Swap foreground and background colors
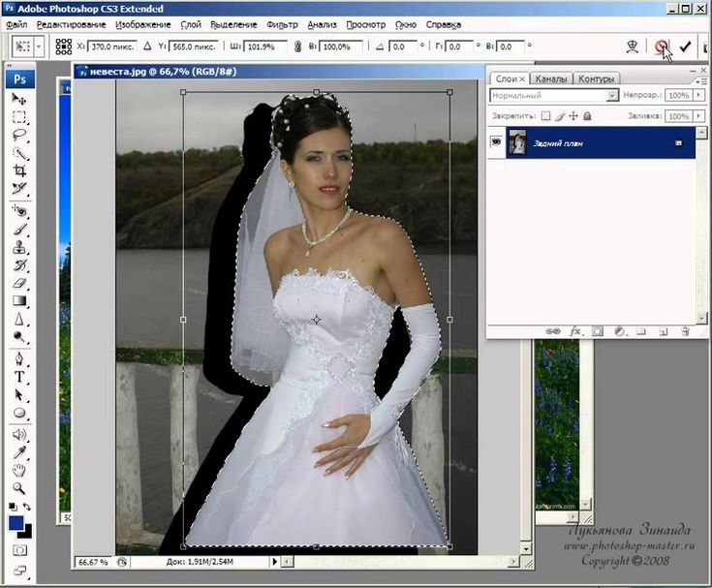Screen dimensions: 712x588 [27, 507]
